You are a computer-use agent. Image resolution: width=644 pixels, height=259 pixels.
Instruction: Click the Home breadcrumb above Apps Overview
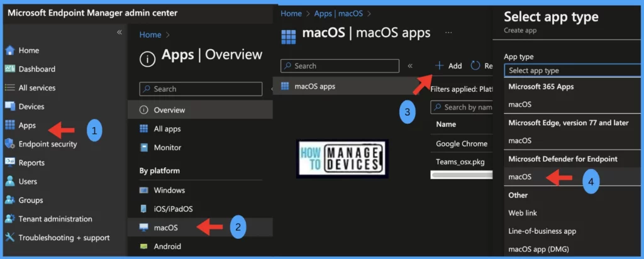[x=150, y=35]
